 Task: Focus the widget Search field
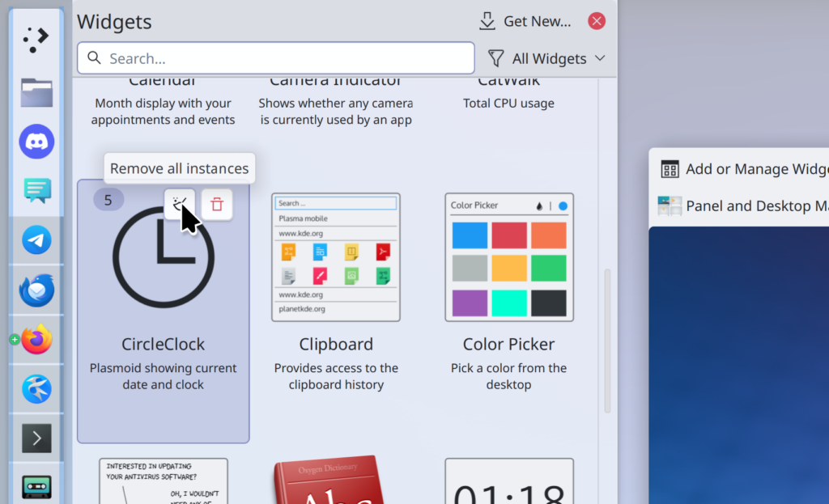click(275, 58)
